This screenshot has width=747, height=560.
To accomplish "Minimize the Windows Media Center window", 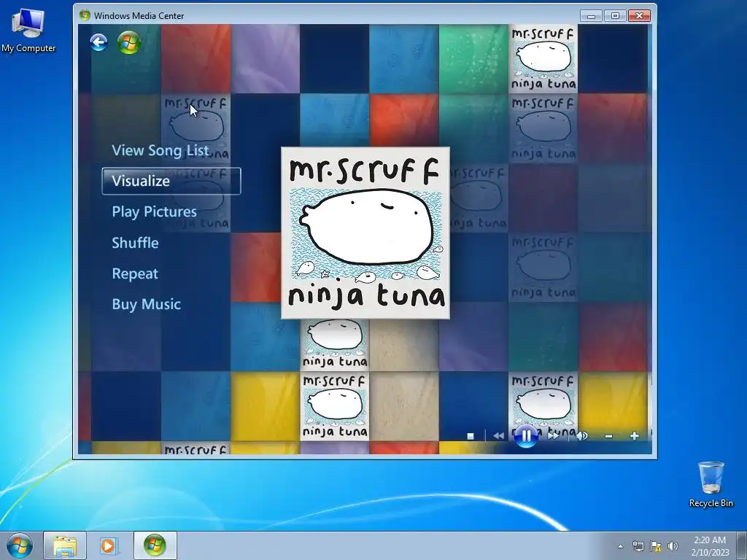I will click(x=591, y=16).
